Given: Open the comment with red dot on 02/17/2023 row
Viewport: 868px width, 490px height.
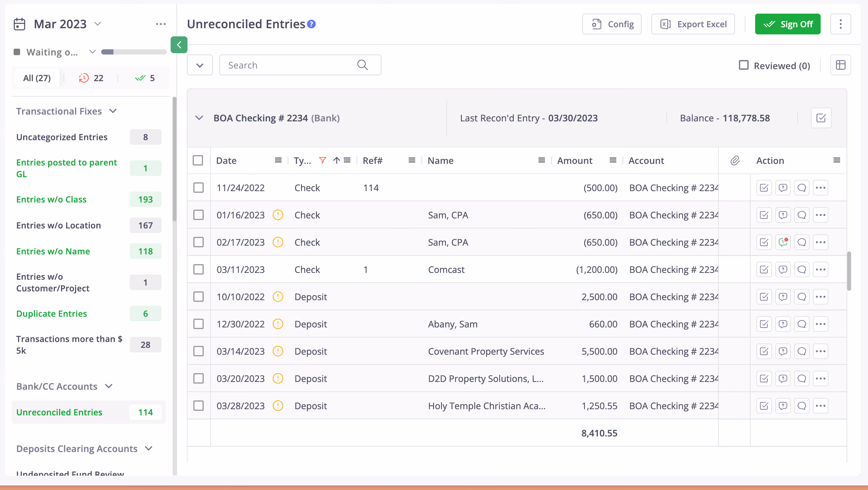Looking at the screenshot, I should (x=783, y=242).
